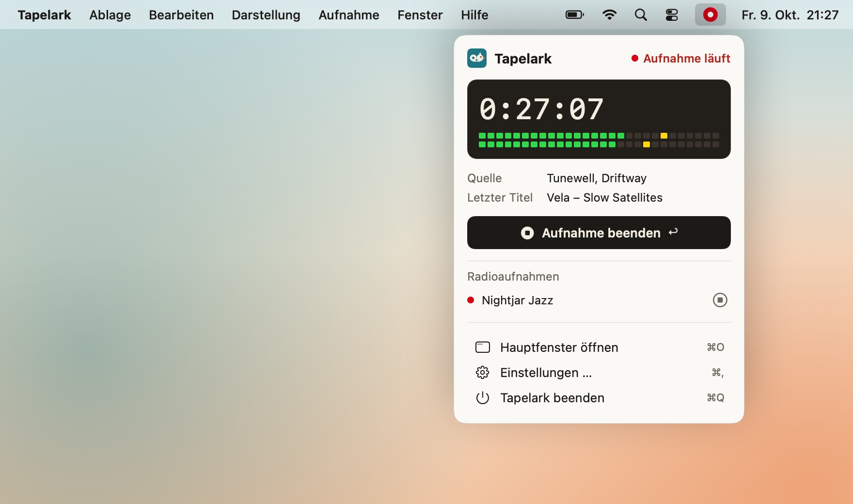Open the Bearbeiten menu
The image size is (853, 504).
(x=181, y=15)
